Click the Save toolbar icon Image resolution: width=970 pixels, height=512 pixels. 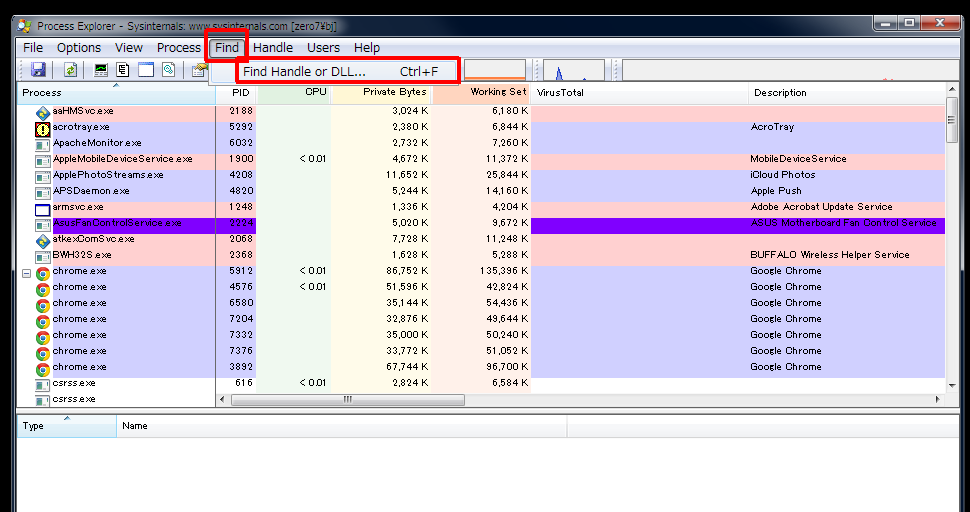click(38, 70)
